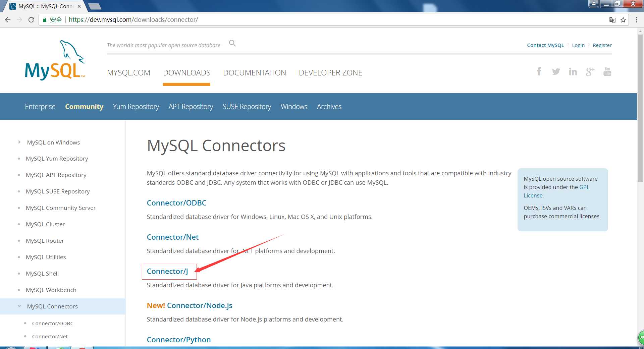Open MySQL APT Repository sidebar link

click(56, 175)
